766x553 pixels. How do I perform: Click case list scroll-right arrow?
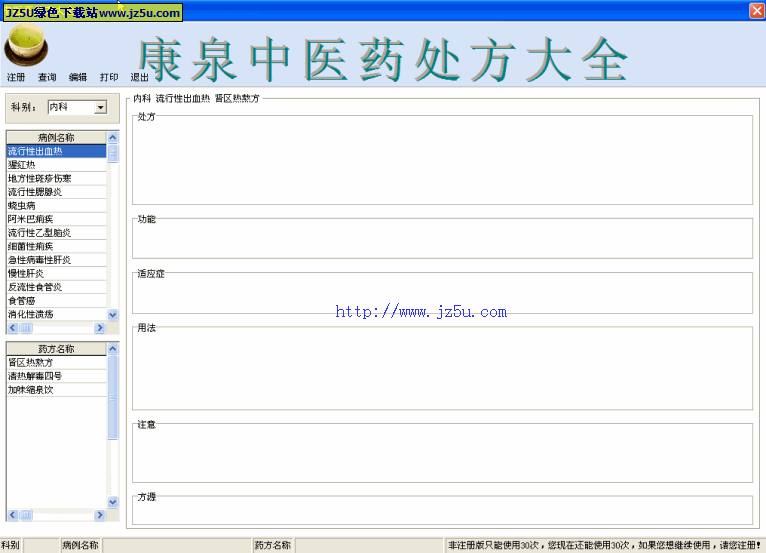[x=100, y=328]
